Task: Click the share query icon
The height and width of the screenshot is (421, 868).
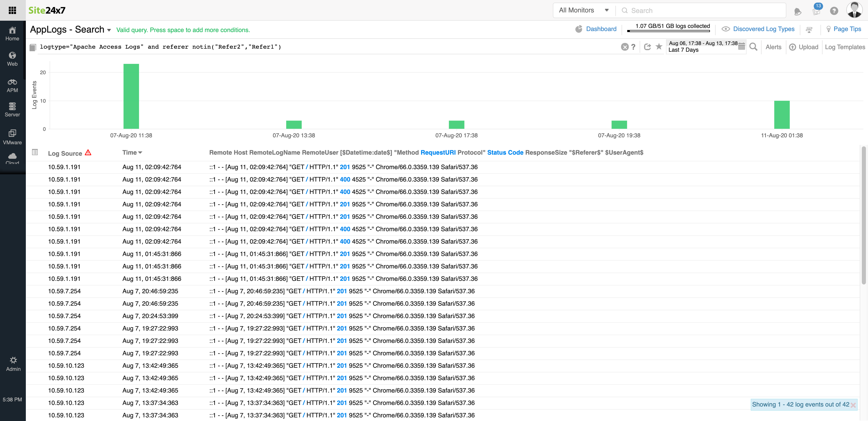Action: (x=647, y=47)
